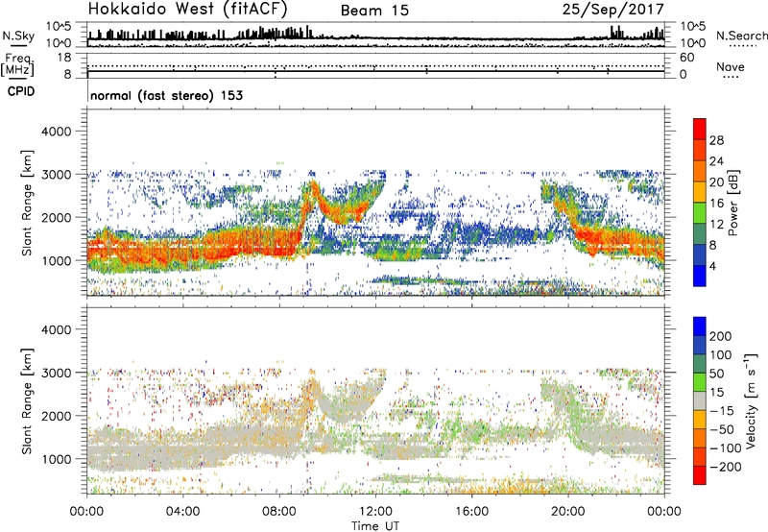Click the '20:00' time tick label
This screenshot has width=768, height=532.
568,512
